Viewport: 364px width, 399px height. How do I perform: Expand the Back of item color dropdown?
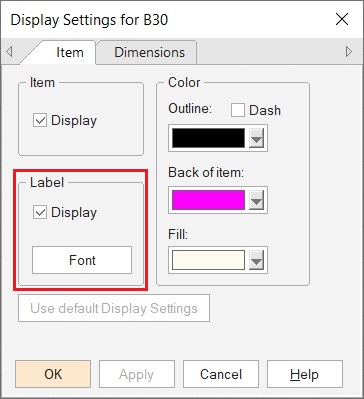tap(256, 200)
